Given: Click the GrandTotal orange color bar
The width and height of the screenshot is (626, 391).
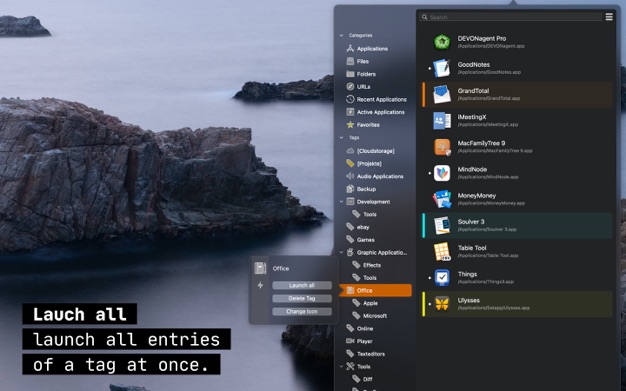Looking at the screenshot, I should 424,95.
